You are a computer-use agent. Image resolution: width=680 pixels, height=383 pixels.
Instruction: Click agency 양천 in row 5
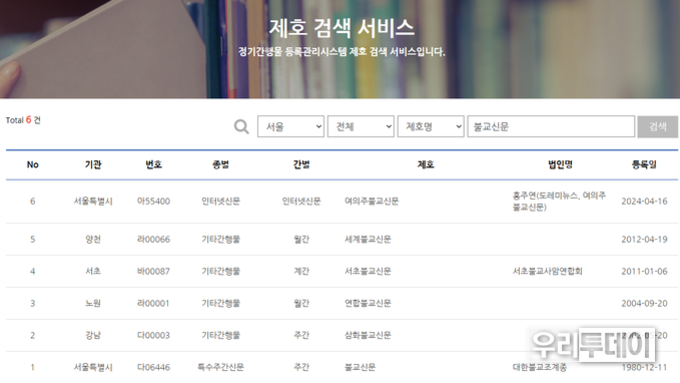(93, 239)
